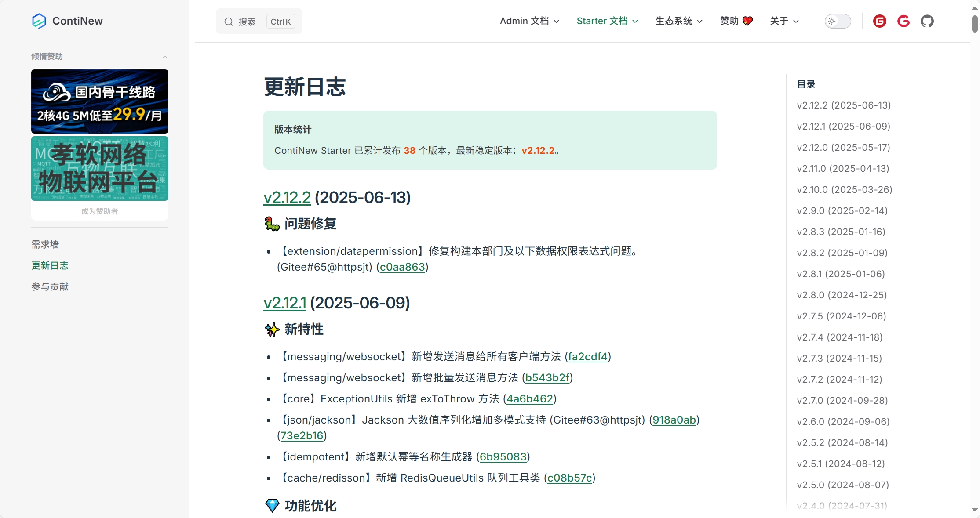The width and height of the screenshot is (980, 518).
Task: Open the red Gitee icon link
Action: (x=879, y=21)
